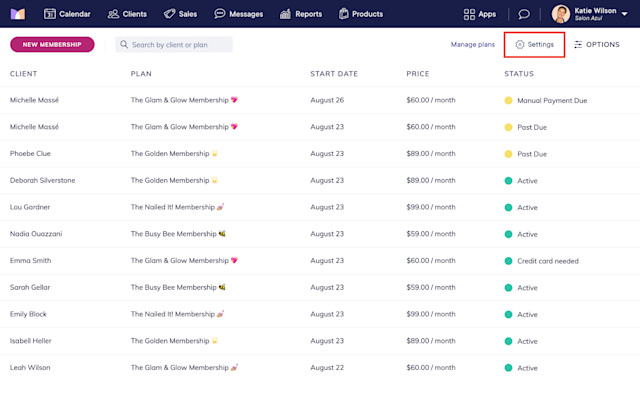
Task: Click the Manage plans link
Action: (x=473, y=44)
